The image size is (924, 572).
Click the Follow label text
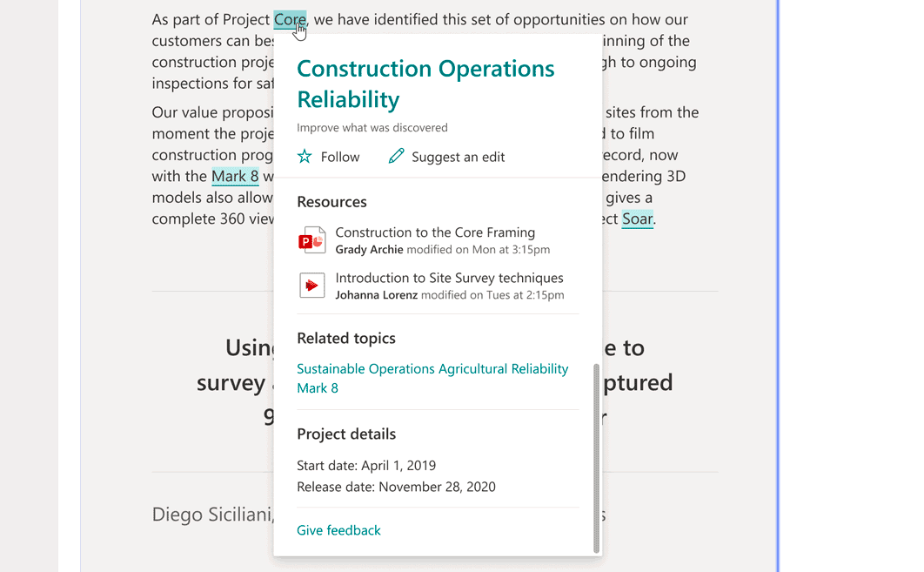point(340,157)
